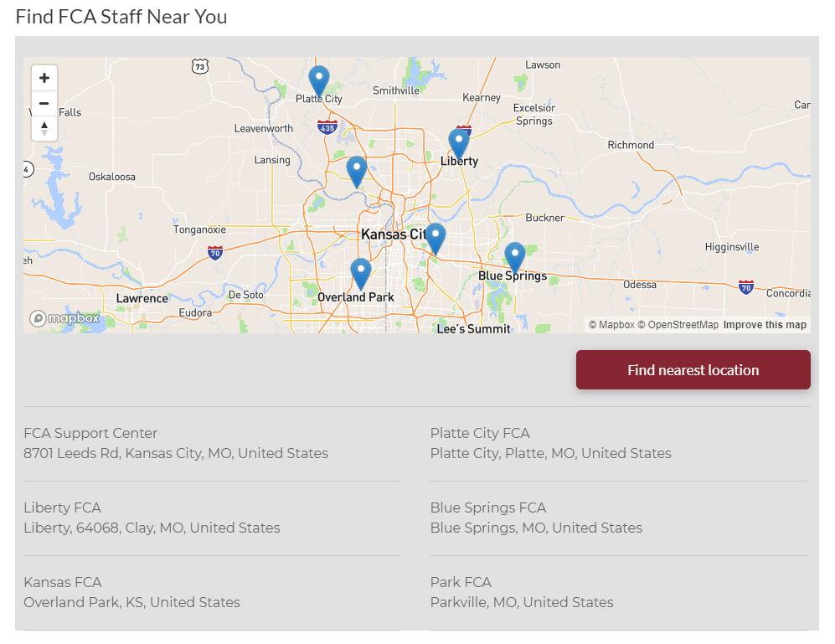This screenshot has height=644, width=835.
Task: Select the Platte City FCA listing
Action: point(550,443)
